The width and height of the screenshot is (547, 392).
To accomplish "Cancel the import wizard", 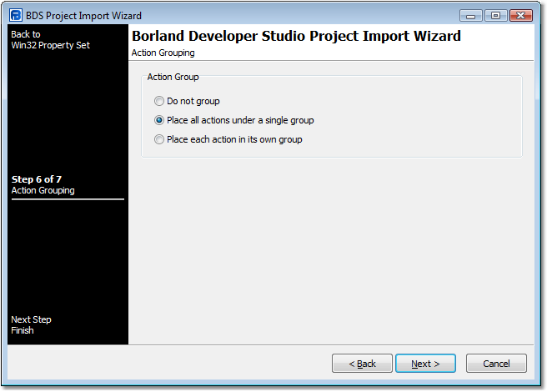I will (496, 364).
